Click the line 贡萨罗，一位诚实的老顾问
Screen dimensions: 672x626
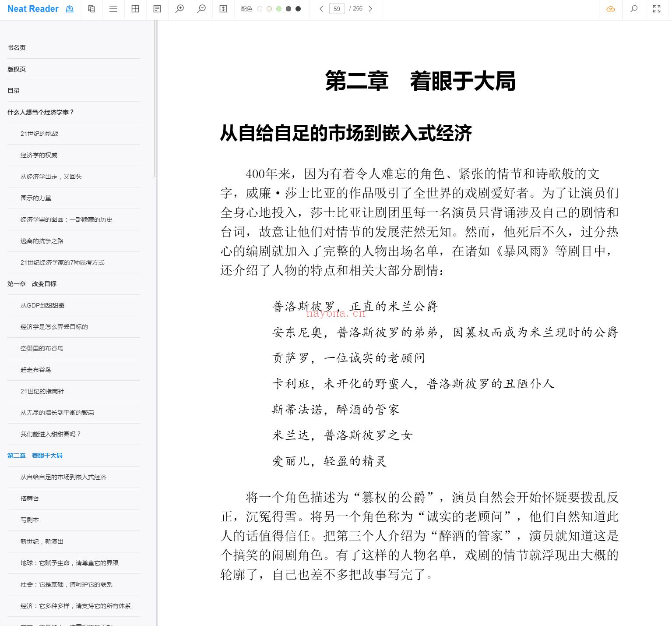coord(348,358)
